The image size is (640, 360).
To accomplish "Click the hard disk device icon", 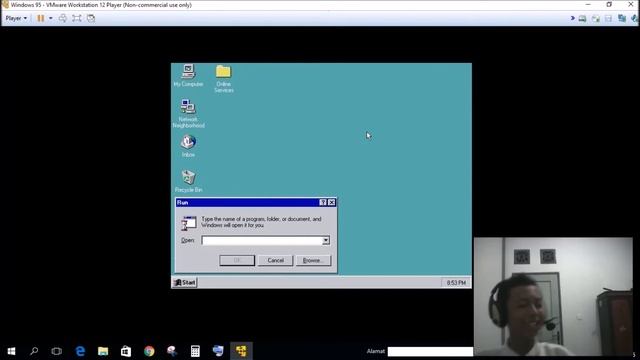I will (582, 18).
